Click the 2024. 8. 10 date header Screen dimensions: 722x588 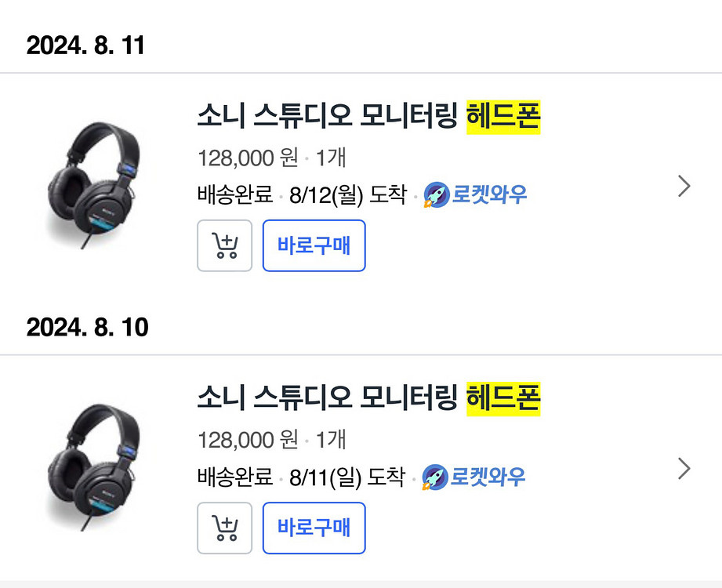tap(87, 328)
